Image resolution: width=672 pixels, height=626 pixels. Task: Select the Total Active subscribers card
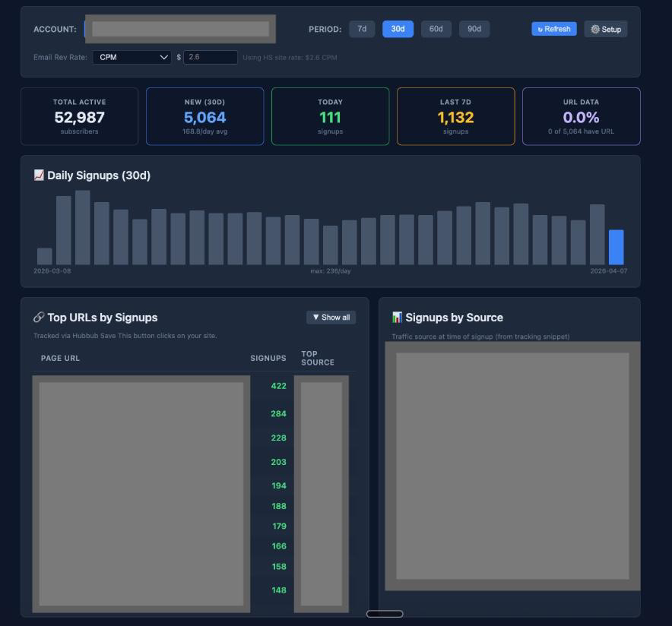tap(80, 116)
